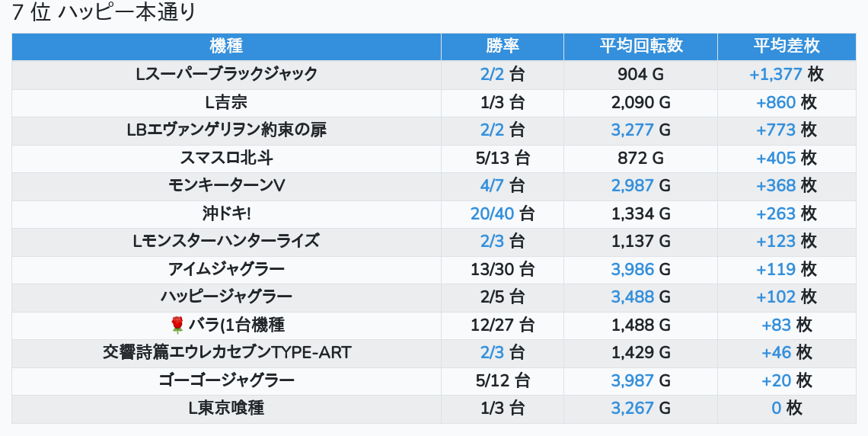Select the 平均差枚 column header

click(787, 46)
